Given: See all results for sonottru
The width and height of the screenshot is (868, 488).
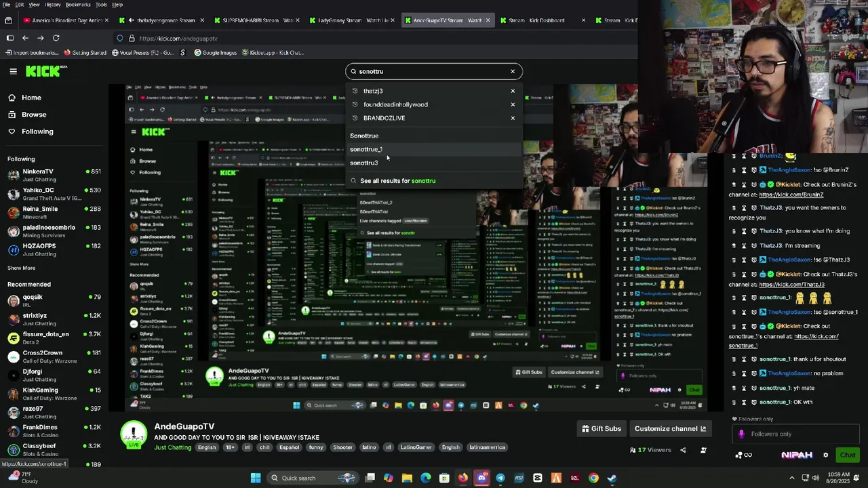Looking at the screenshot, I should tap(398, 181).
